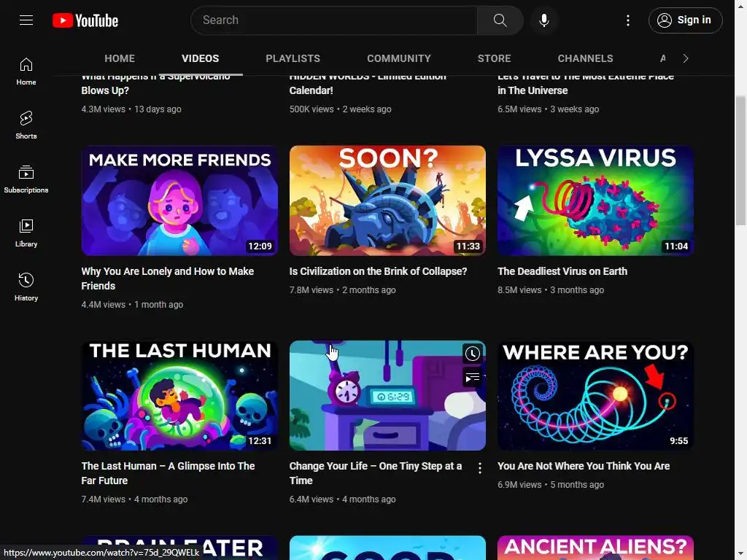Click the Sign in button

click(x=685, y=20)
